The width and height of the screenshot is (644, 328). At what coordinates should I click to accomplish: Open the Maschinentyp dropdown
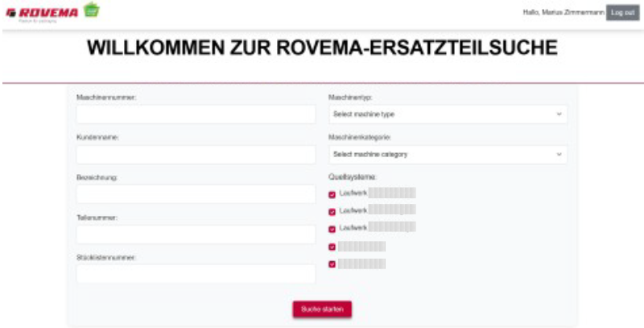pos(448,114)
